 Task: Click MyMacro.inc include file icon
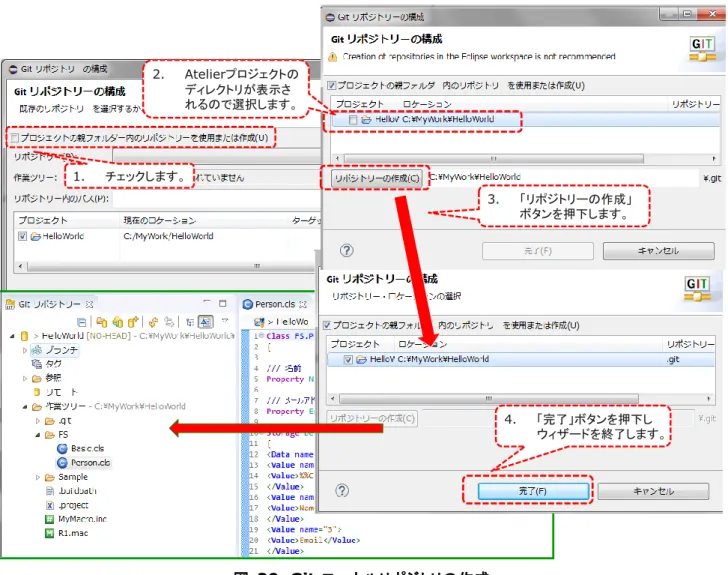pyautogui.click(x=50, y=519)
